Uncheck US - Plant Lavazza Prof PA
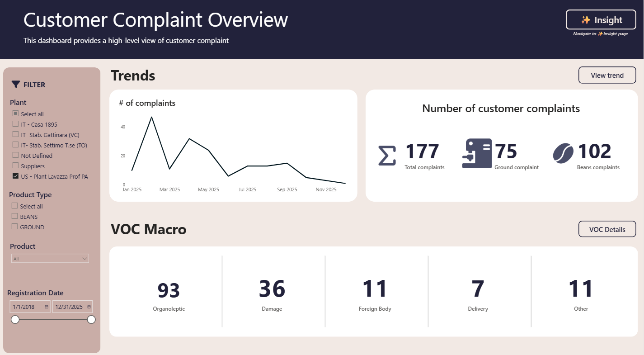Screen dimensions: 644x355 click(x=15, y=176)
